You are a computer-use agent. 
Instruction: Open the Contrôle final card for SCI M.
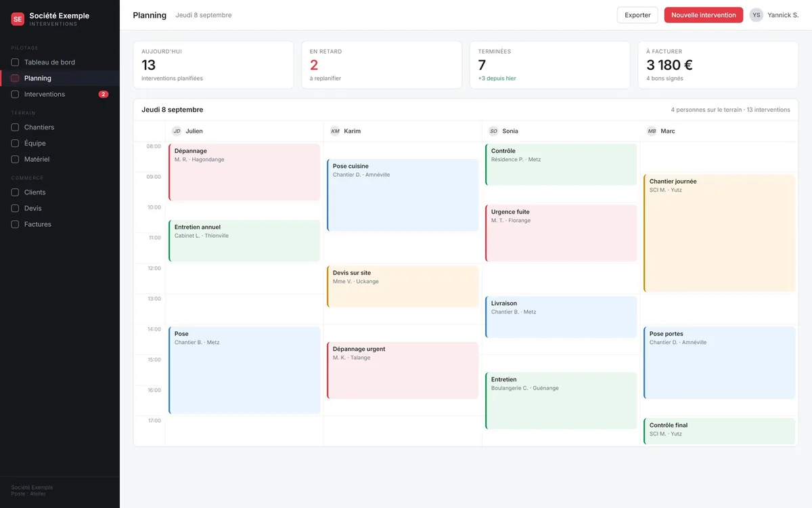click(x=719, y=431)
